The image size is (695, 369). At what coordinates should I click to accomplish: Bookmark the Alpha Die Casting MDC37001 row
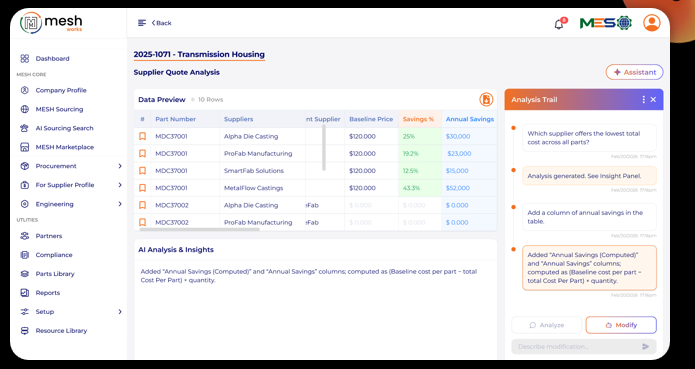click(x=142, y=136)
